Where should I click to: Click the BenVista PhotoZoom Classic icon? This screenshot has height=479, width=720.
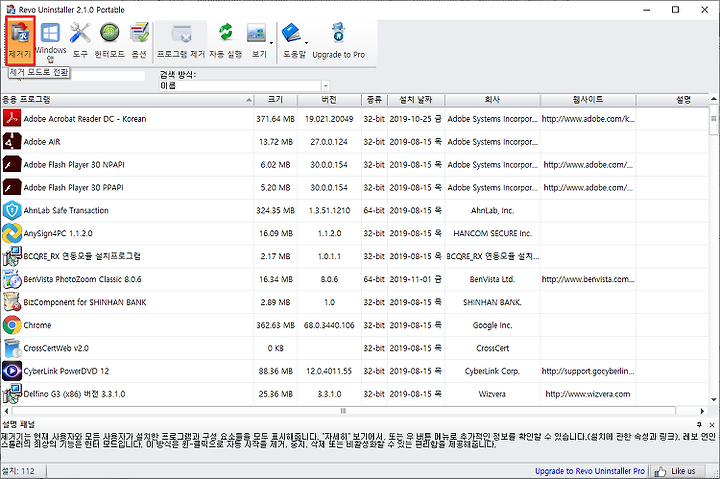pyautogui.click(x=12, y=279)
